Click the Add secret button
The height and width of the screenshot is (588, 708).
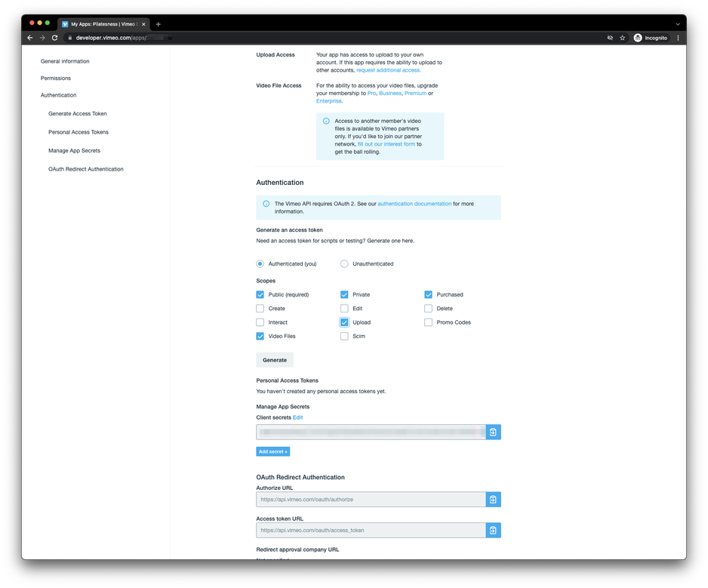[x=272, y=451]
